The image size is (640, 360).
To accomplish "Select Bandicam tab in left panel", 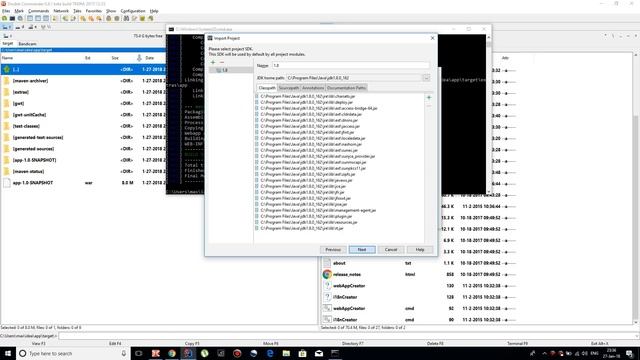I will 27,44.
